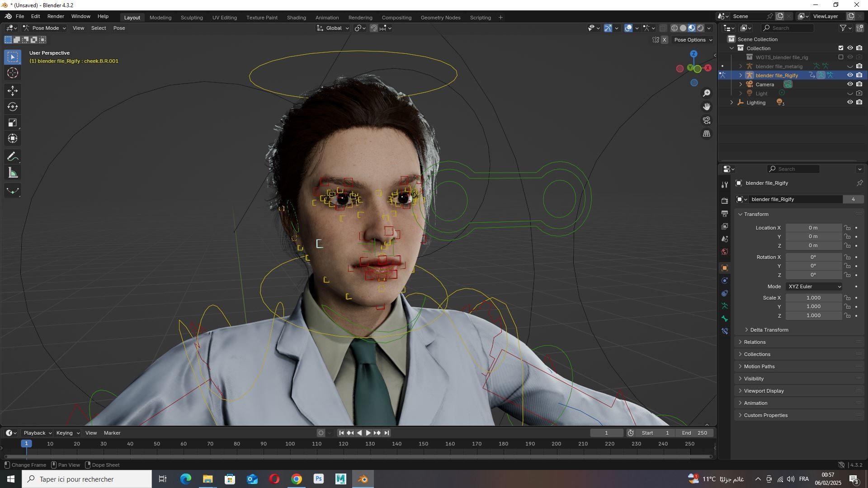Open rotation Mode XYZ Euler dropdown
868x488 pixels.
tap(814, 286)
